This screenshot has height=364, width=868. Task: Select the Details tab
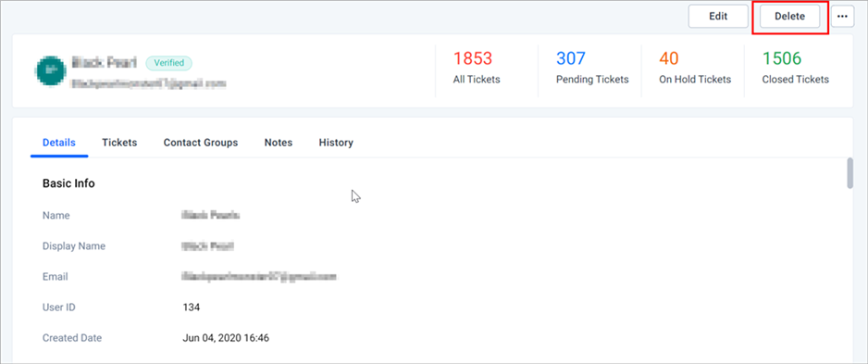59,143
